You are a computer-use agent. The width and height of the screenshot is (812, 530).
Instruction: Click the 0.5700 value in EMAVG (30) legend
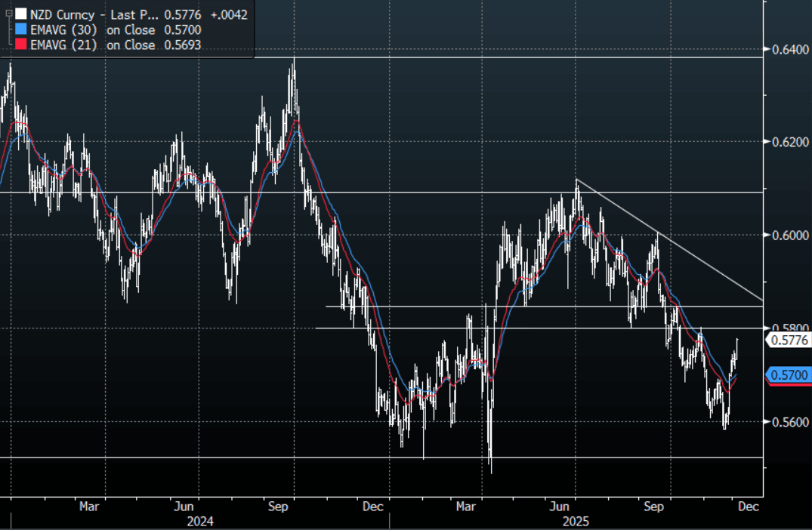[x=183, y=30]
